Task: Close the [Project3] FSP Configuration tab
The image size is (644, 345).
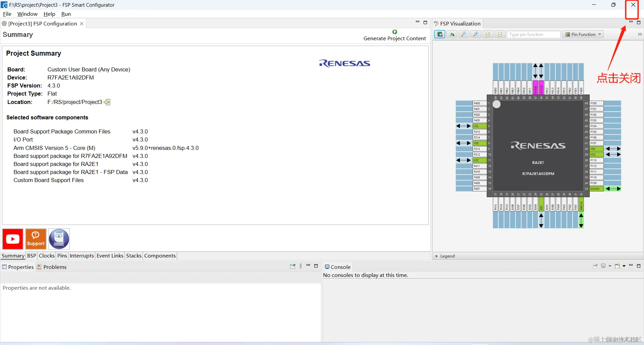Action: click(x=82, y=23)
